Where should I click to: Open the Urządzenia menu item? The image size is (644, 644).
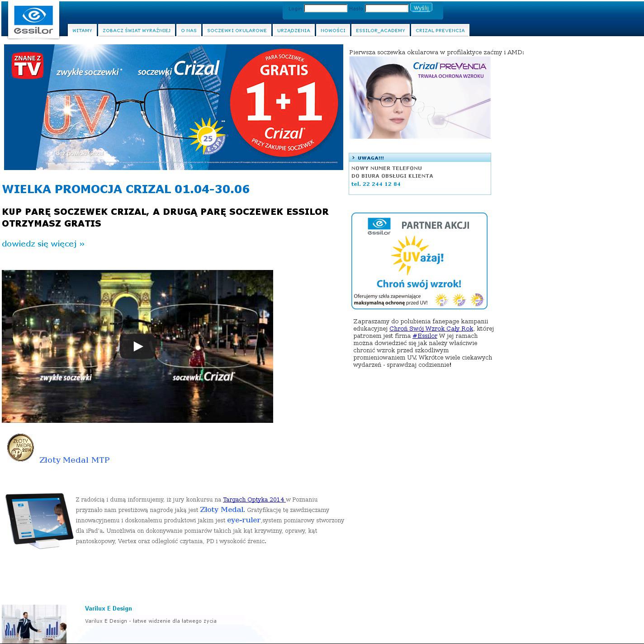coord(294,30)
